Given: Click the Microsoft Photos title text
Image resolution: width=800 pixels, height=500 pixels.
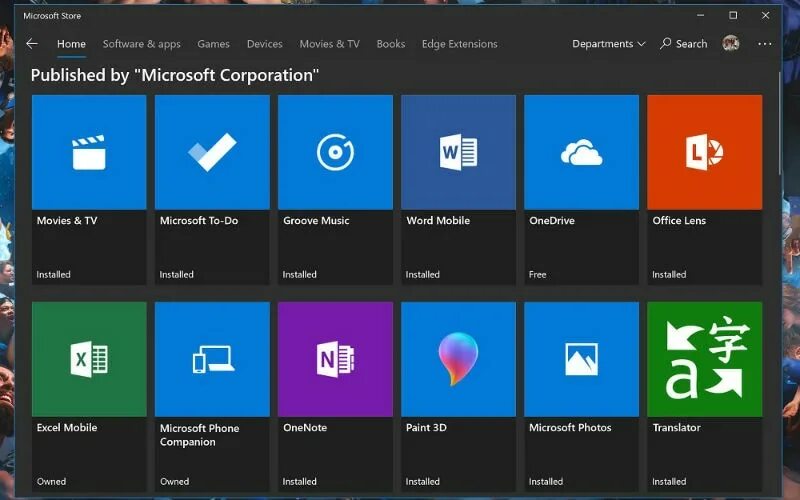Looking at the screenshot, I should click(x=570, y=428).
